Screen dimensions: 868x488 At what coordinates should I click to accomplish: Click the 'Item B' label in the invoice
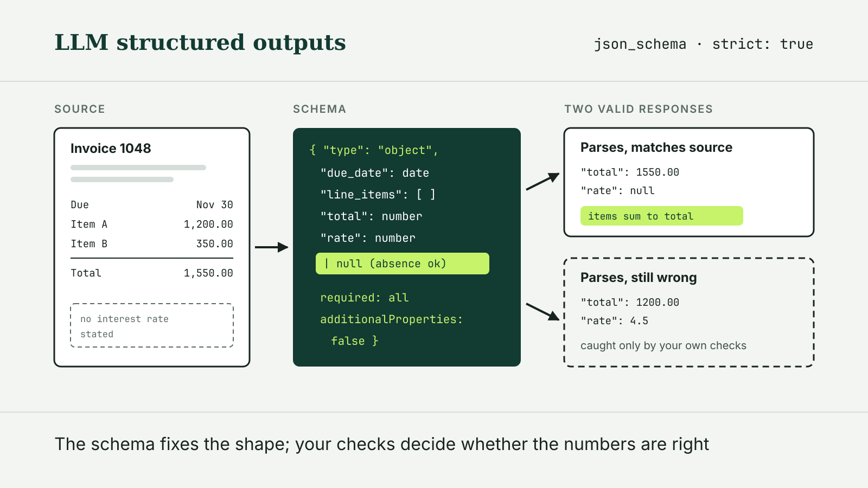click(89, 244)
